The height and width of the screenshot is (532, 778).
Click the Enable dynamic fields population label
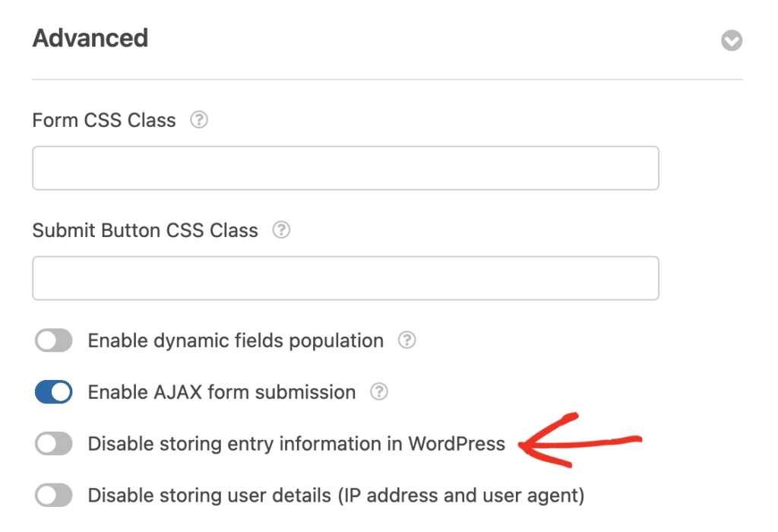(x=236, y=340)
